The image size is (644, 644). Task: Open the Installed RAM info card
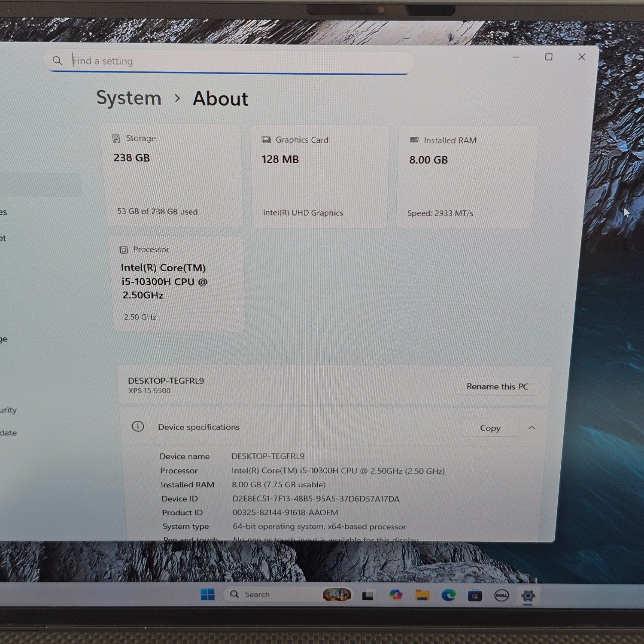(x=466, y=176)
